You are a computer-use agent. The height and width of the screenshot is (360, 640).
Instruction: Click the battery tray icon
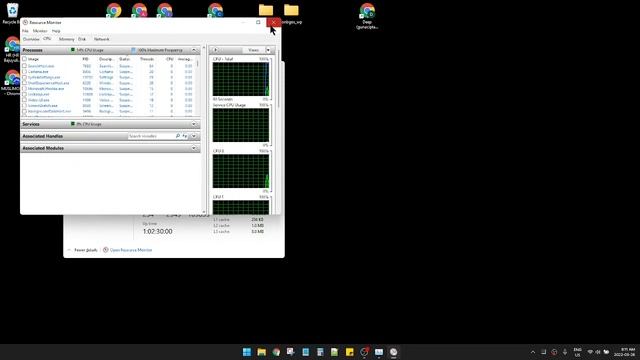[607, 352]
